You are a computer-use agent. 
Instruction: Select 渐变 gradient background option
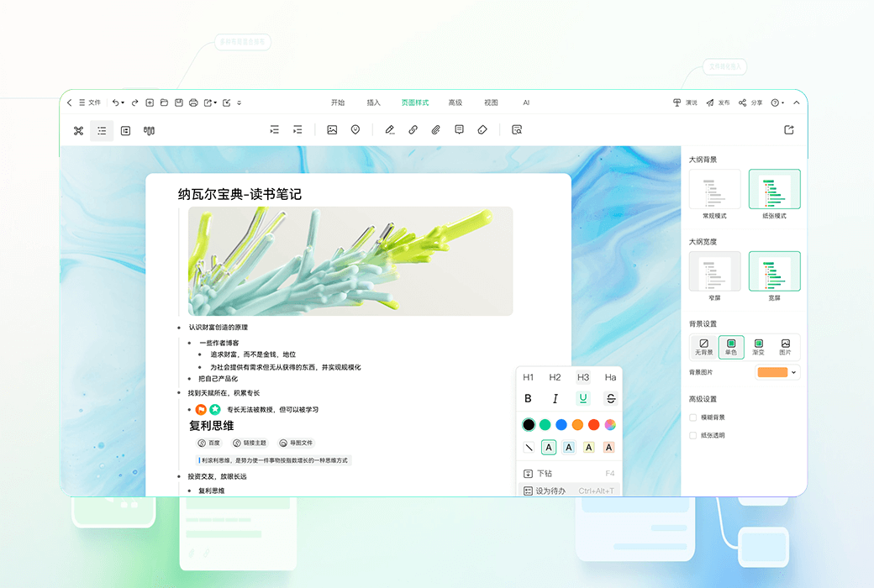point(759,347)
